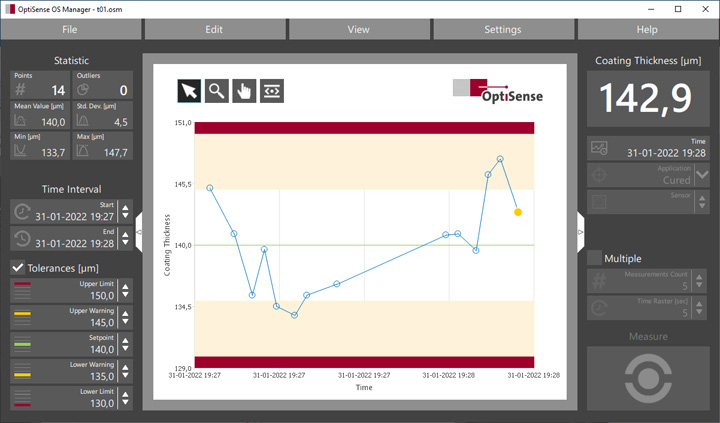Click the Start time clock icon
The height and width of the screenshot is (423, 720).
click(22, 211)
